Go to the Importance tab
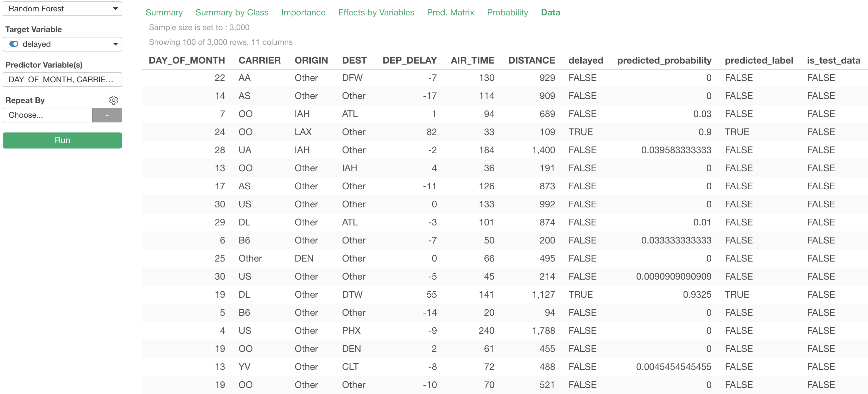 click(303, 12)
